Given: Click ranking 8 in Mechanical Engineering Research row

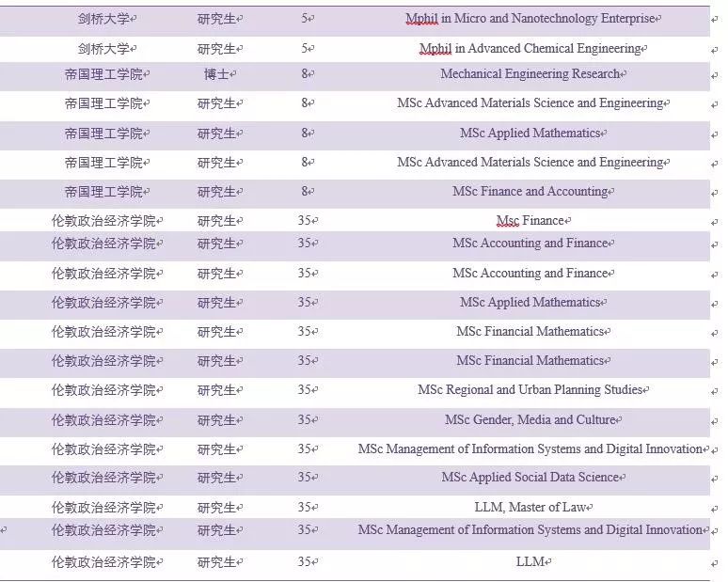Looking at the screenshot, I should click(x=305, y=73).
